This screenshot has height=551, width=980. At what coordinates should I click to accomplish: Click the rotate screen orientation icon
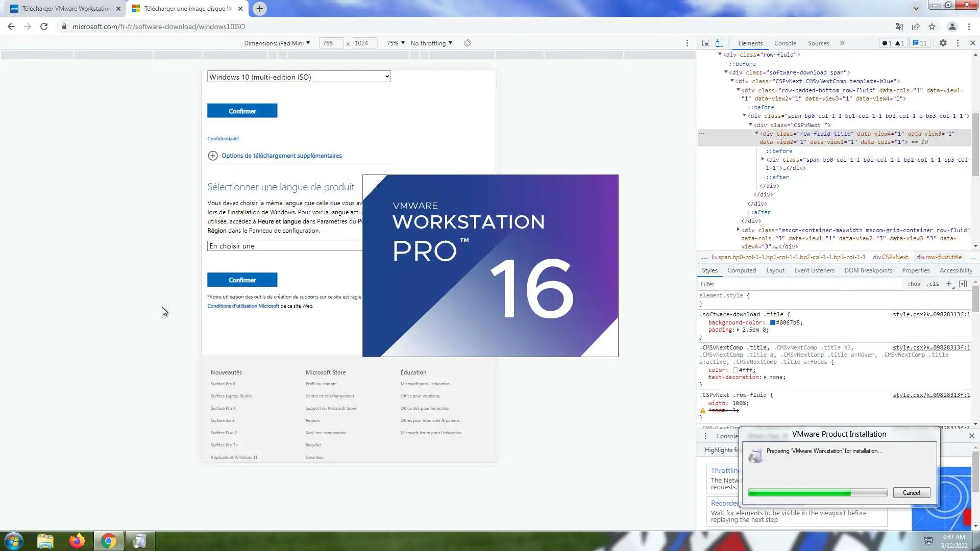point(468,43)
